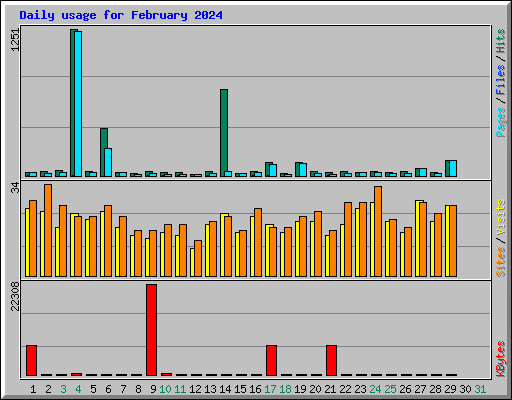Screen dimensions: 512x400
Task: Click the green day 24 axis label
Action: pos(375,389)
